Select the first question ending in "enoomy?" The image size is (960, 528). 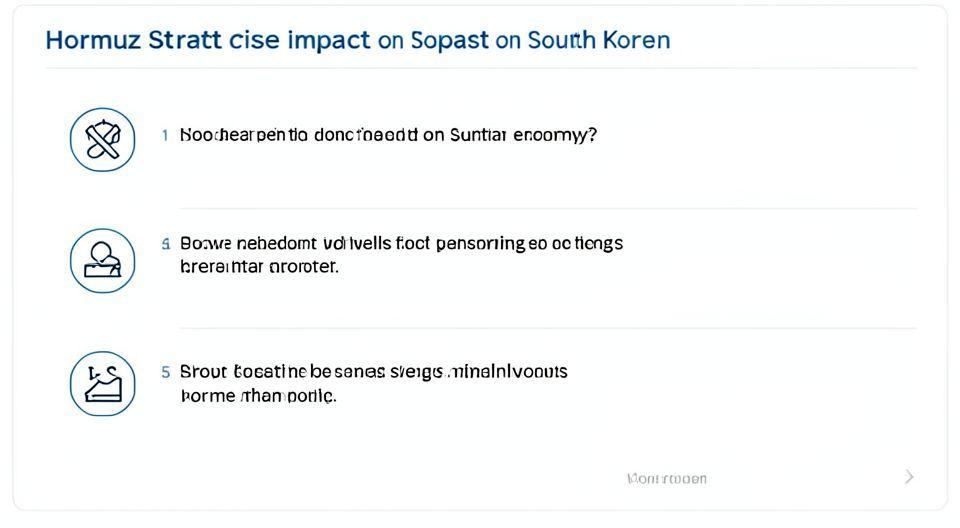pos(388,135)
